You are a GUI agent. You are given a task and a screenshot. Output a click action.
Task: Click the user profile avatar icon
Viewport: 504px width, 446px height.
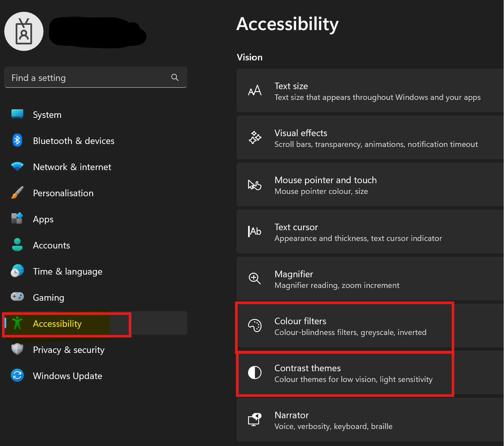tap(24, 31)
